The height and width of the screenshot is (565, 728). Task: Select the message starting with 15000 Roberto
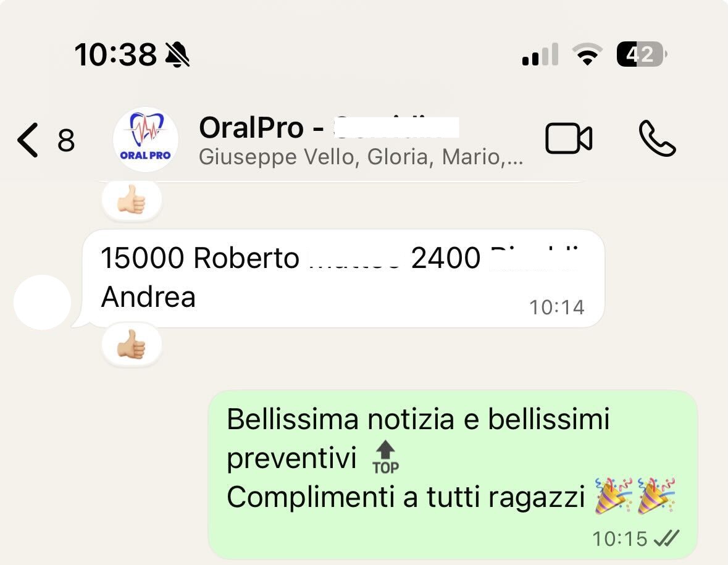[x=343, y=278]
